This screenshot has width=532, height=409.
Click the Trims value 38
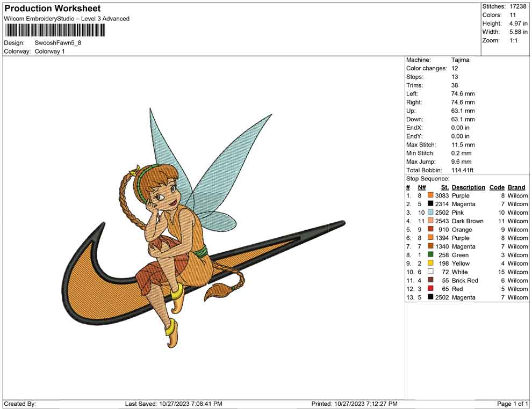[x=455, y=85]
